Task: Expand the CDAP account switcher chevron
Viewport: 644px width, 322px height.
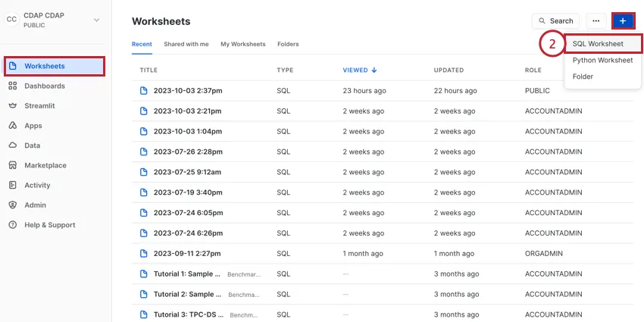Action: click(96, 20)
